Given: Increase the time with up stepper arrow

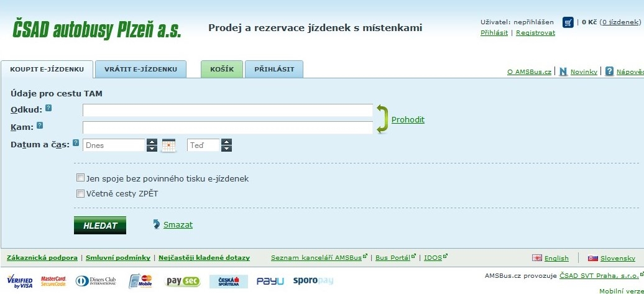Looking at the screenshot, I should click(x=226, y=142).
